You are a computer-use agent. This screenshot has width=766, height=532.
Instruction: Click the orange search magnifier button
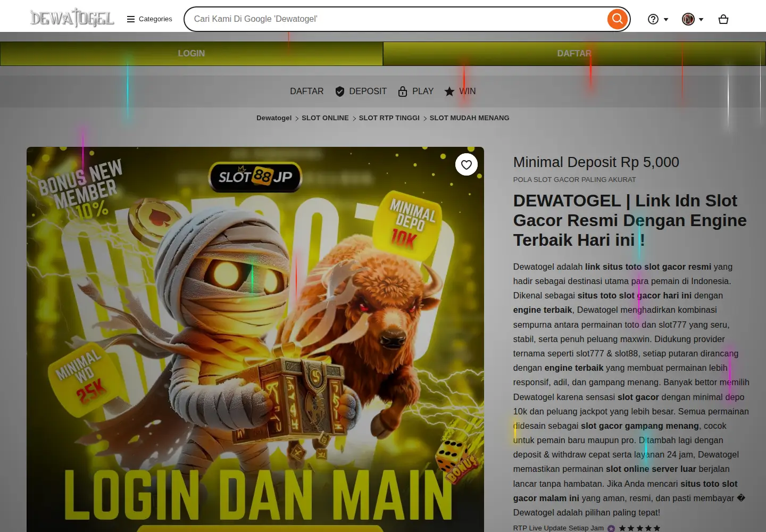coord(617,19)
